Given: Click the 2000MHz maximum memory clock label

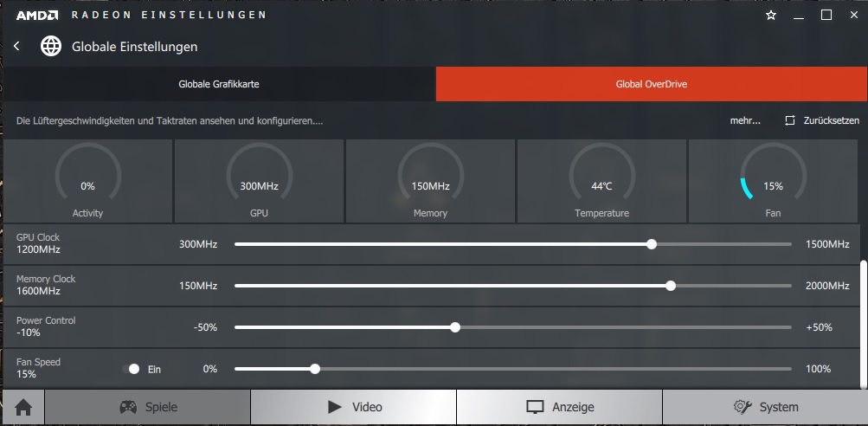Looking at the screenshot, I should coord(827,286).
